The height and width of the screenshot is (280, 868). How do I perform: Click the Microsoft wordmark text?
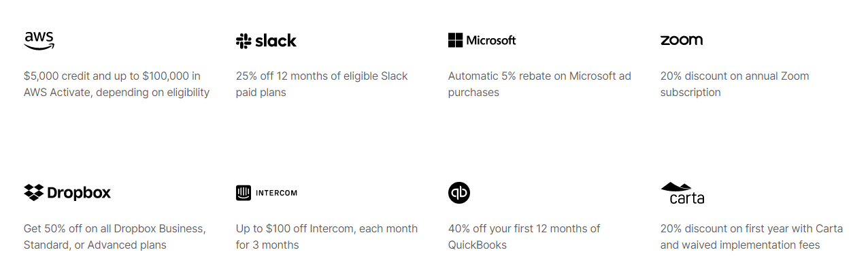[491, 40]
